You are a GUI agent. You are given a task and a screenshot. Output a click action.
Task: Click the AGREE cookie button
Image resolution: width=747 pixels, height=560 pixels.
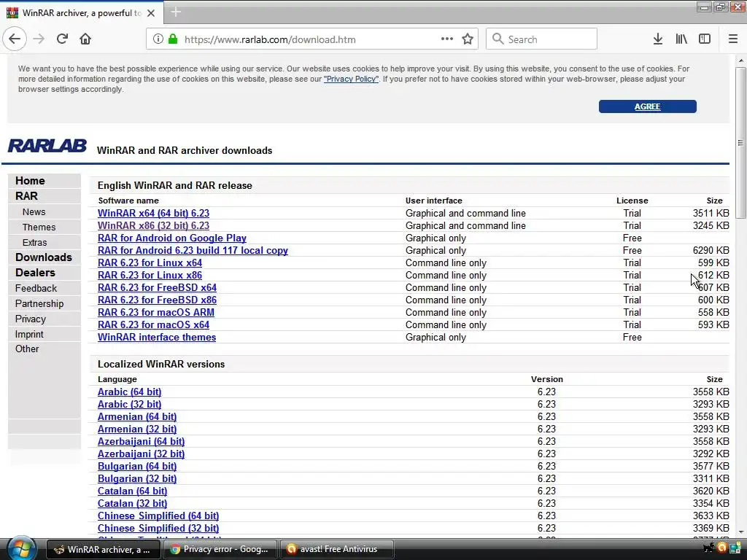point(648,106)
